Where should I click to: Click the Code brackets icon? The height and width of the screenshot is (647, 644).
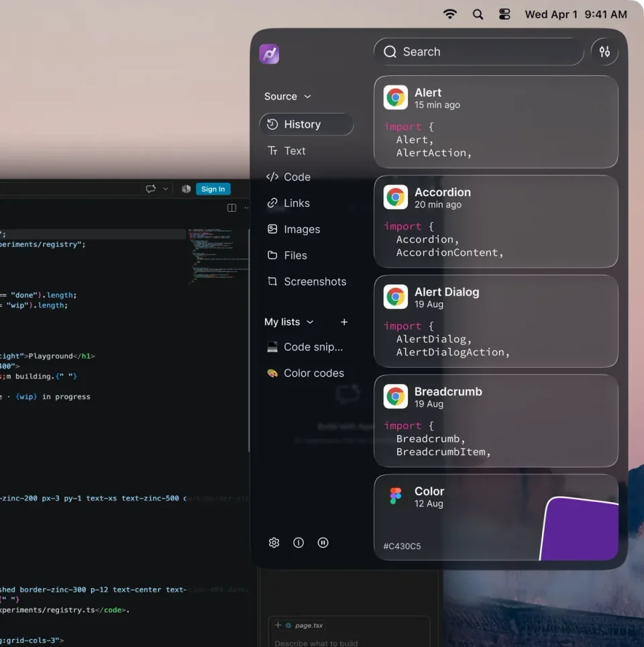272,177
